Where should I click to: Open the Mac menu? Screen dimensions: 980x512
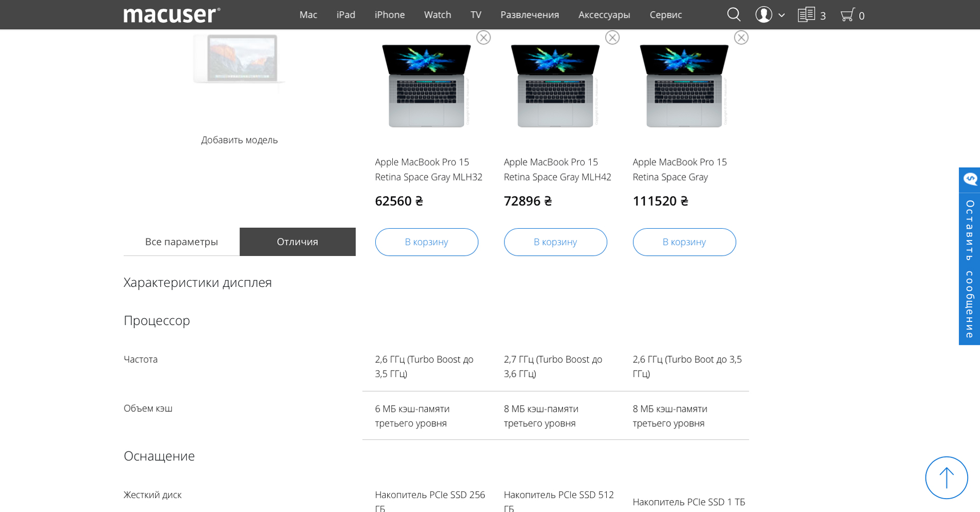[308, 15]
